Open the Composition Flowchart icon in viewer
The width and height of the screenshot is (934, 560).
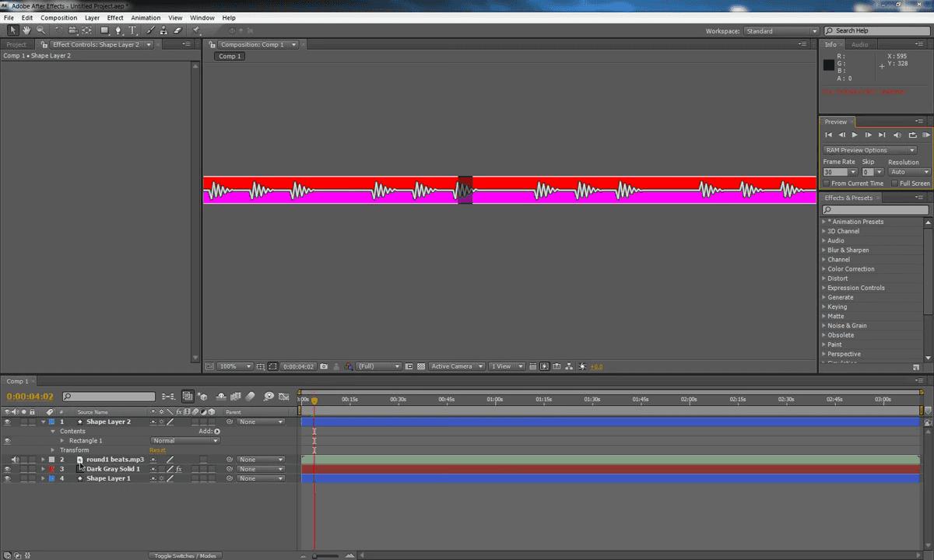click(x=569, y=366)
